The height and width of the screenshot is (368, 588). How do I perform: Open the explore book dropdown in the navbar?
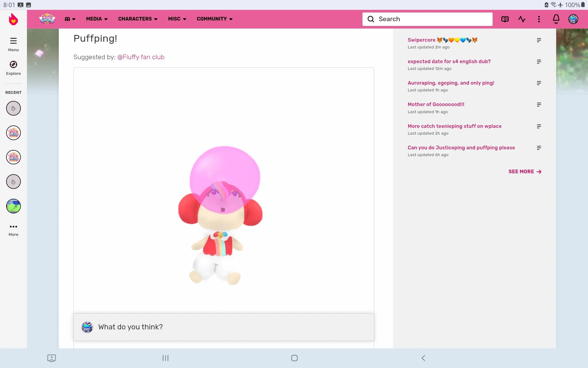coord(70,19)
